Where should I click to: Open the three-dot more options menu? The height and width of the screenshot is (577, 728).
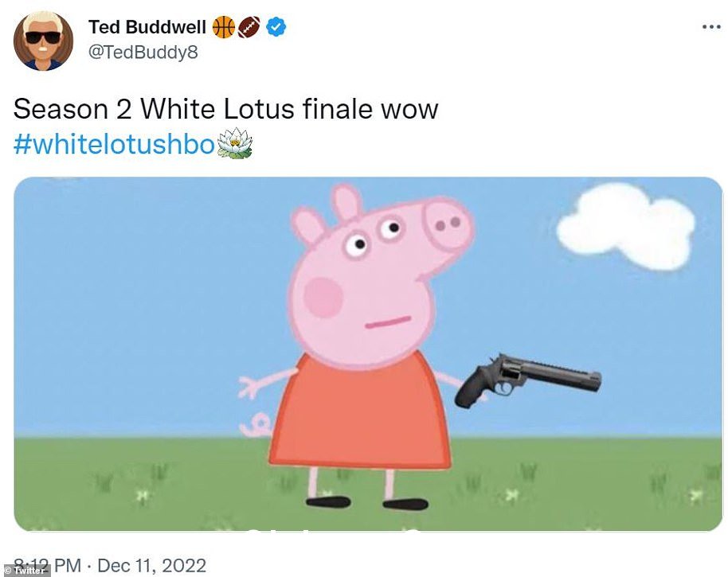coord(711,27)
